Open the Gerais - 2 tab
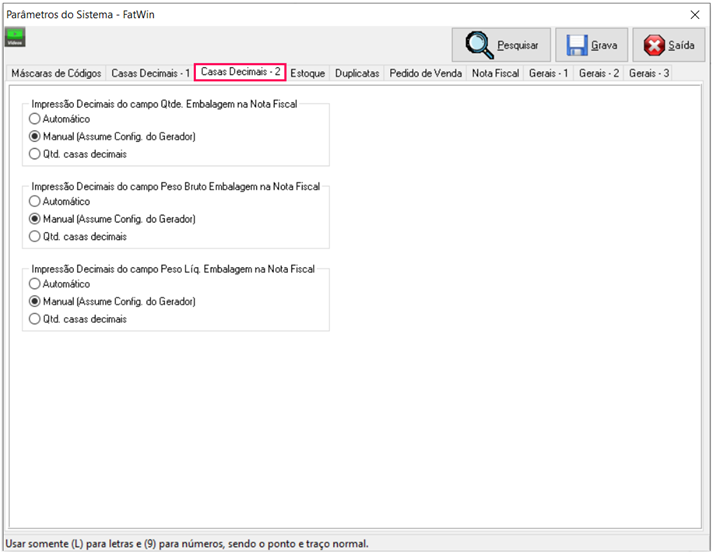Screen dimensions: 714x555 pos(599,74)
